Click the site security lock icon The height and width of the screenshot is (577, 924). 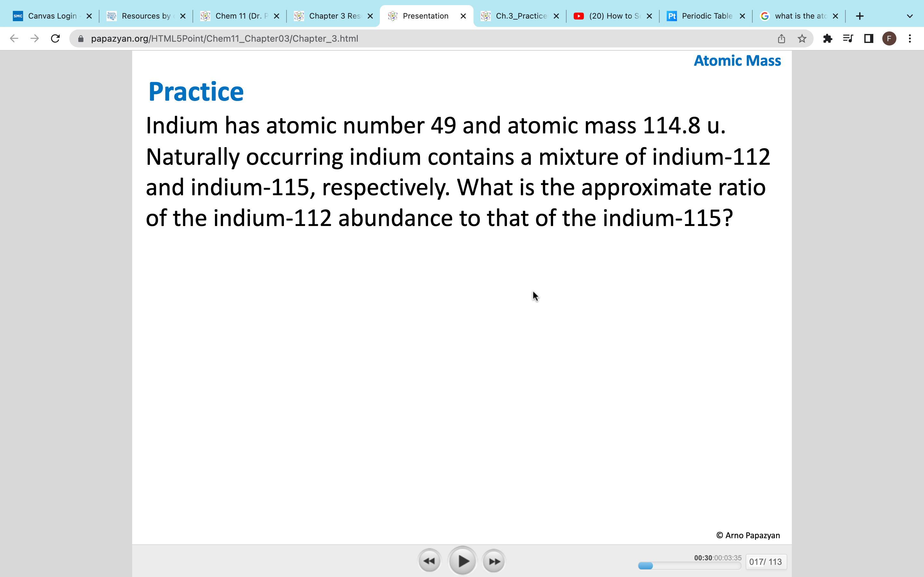[81, 38]
